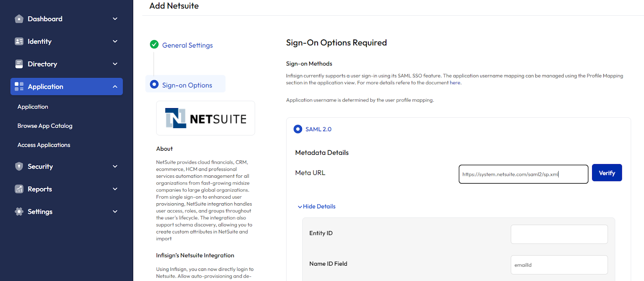The width and height of the screenshot is (644, 281).
Task: Click the Security shield icon
Action: [x=19, y=167]
